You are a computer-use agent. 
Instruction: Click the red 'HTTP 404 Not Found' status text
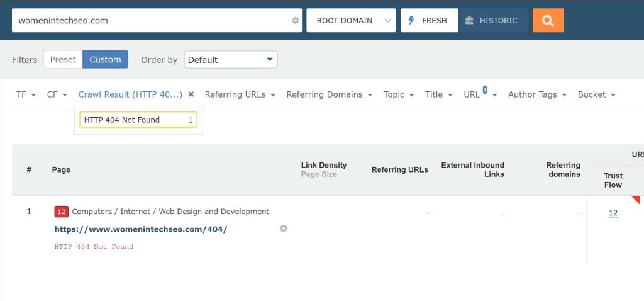click(x=94, y=247)
